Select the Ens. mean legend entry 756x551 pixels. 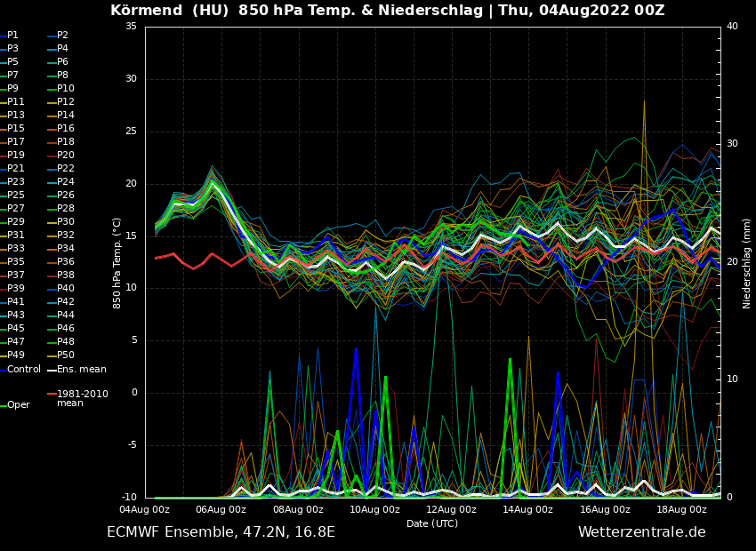81,369
